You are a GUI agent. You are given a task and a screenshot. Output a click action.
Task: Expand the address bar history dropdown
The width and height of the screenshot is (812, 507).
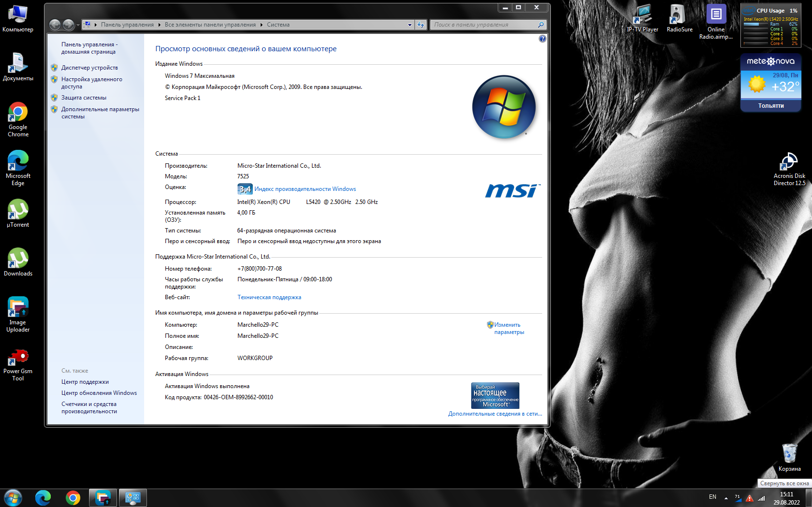pyautogui.click(x=410, y=25)
